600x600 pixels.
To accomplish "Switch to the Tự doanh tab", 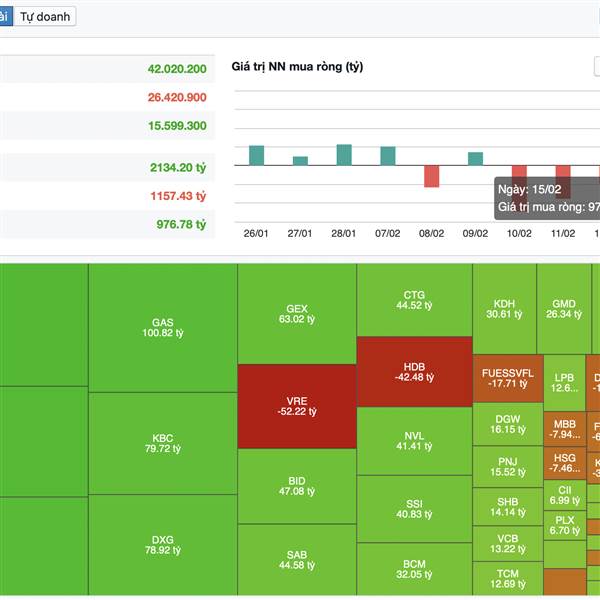I will pyautogui.click(x=45, y=16).
